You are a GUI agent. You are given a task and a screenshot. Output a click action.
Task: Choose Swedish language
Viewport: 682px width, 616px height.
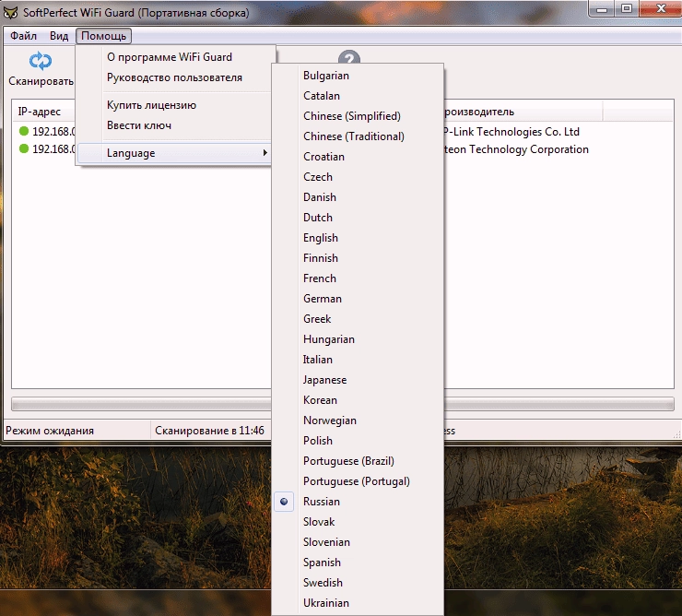358,583
